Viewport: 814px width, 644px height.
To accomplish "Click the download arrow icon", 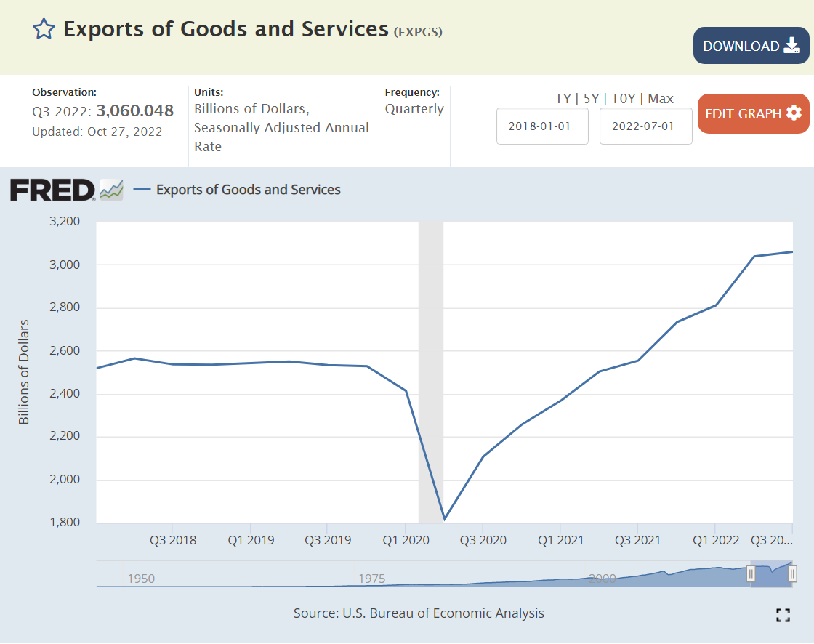I will 791,46.
